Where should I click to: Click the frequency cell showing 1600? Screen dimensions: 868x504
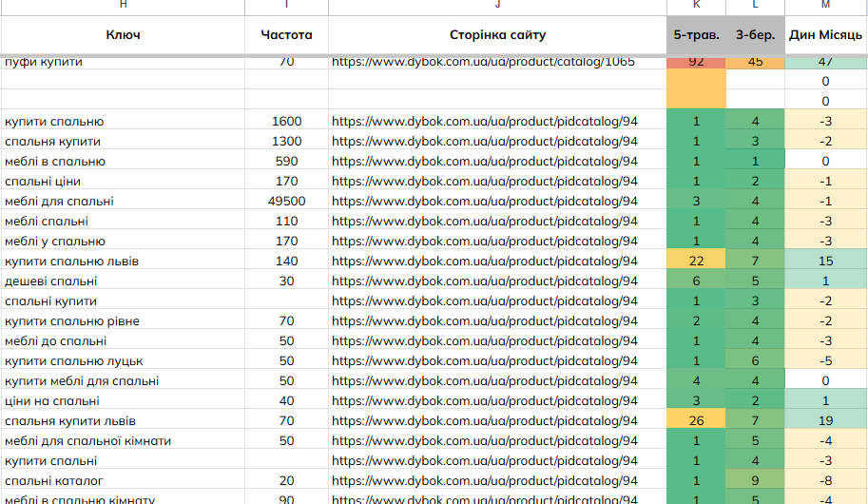coord(286,122)
